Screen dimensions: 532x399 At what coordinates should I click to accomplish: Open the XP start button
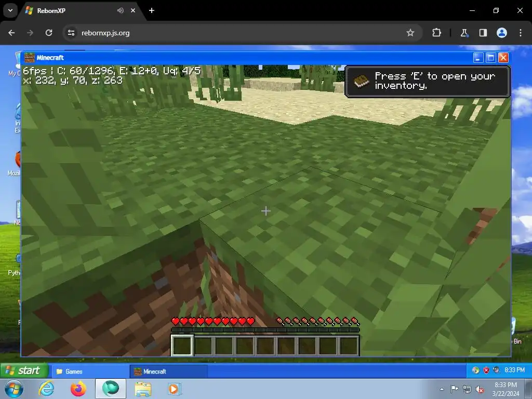(24, 370)
